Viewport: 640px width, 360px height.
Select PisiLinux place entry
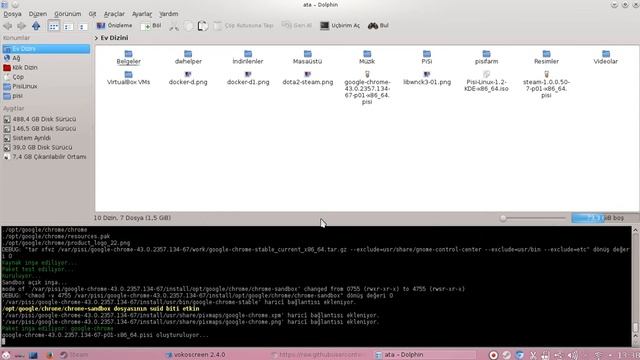46,86
